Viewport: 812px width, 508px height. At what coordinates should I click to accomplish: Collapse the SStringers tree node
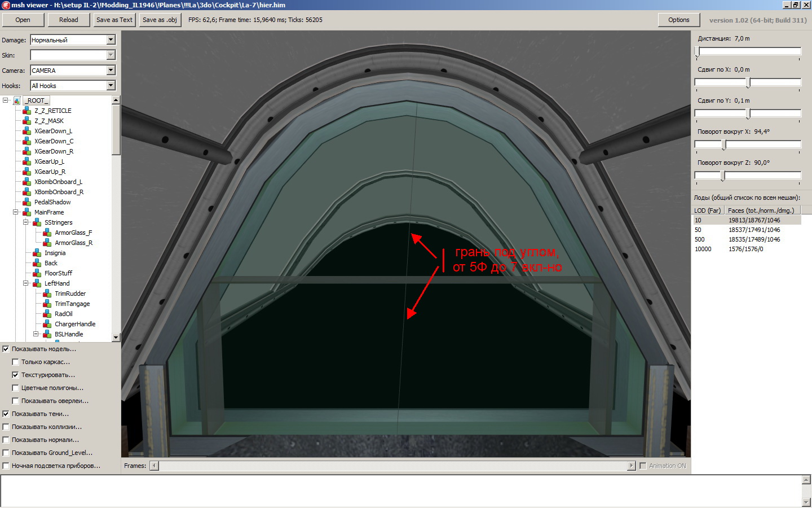(x=26, y=222)
